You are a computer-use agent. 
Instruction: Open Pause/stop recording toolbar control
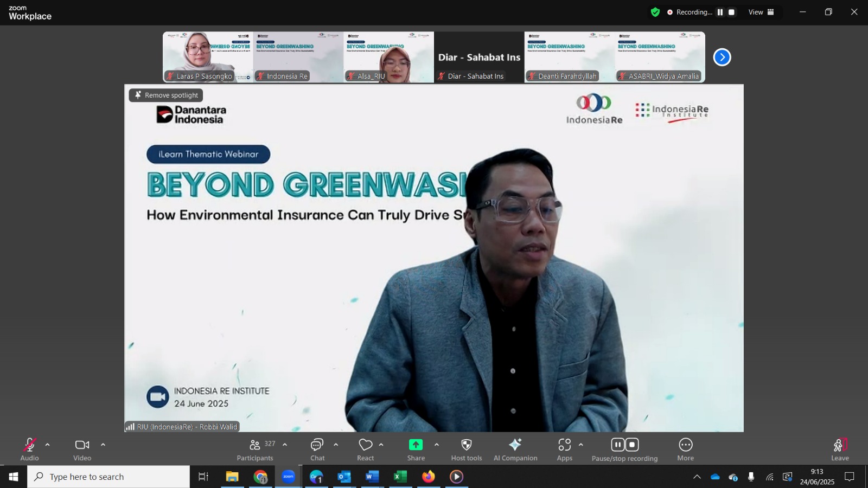(625, 450)
